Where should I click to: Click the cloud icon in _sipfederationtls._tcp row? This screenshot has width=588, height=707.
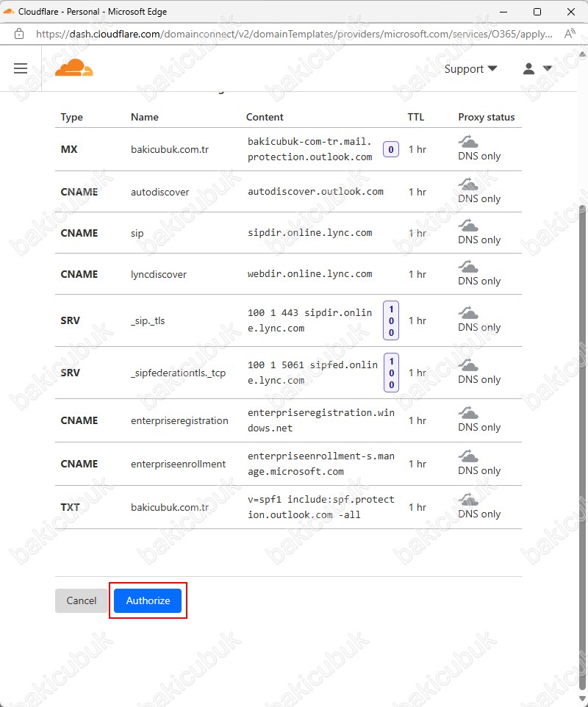click(468, 365)
